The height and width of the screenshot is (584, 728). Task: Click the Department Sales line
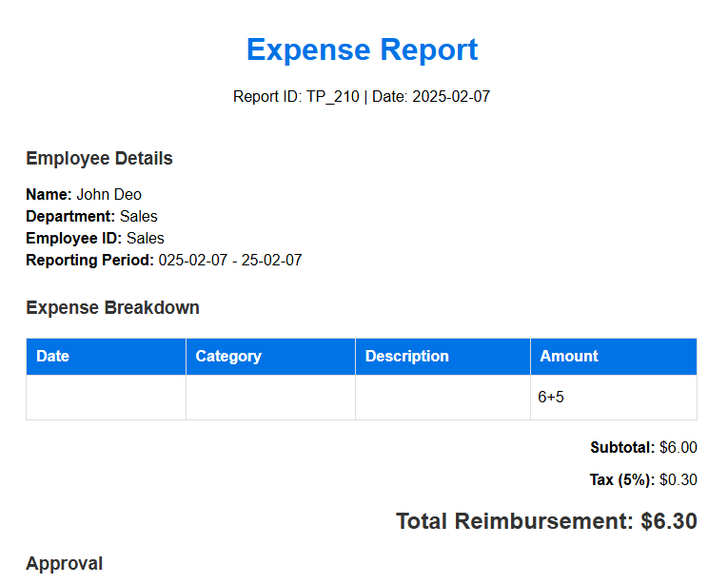[92, 216]
